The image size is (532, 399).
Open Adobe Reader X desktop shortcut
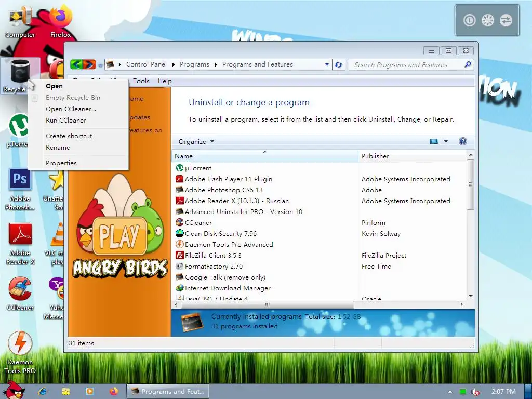point(20,244)
